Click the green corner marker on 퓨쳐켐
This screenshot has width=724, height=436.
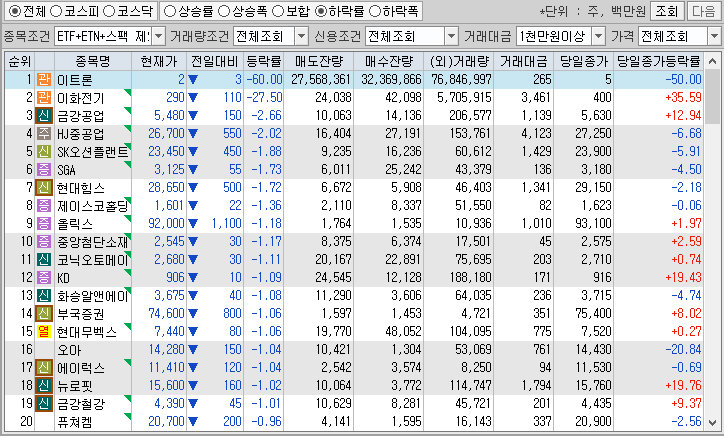click(x=128, y=417)
